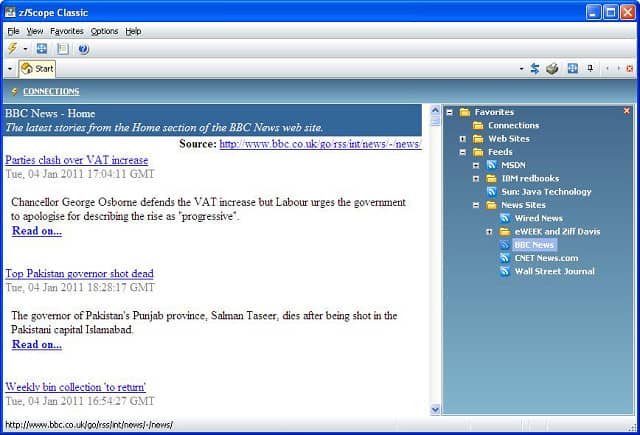Click the BBC News feed icon
640x435 pixels.
pyautogui.click(x=505, y=244)
